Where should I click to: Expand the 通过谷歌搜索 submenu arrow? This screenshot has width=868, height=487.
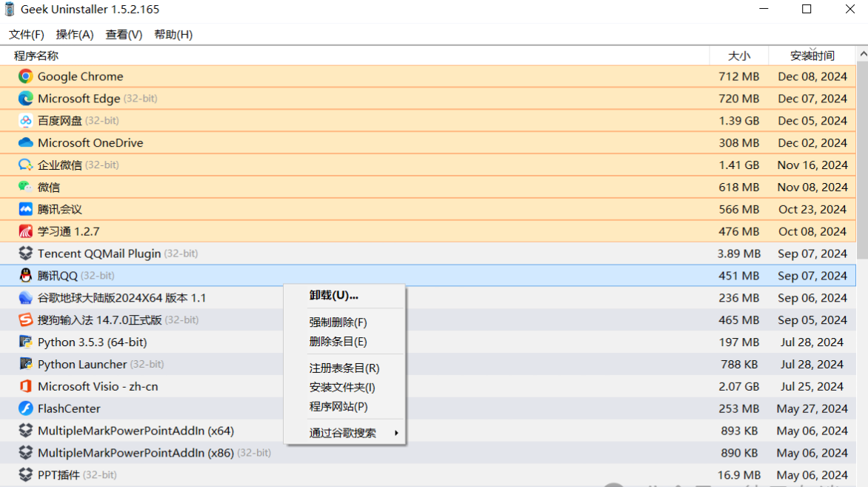pyautogui.click(x=396, y=433)
